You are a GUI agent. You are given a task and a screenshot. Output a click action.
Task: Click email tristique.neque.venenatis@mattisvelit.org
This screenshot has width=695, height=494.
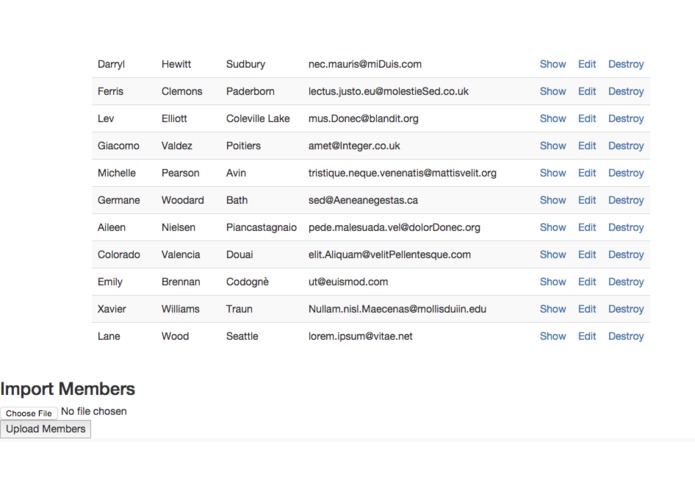(402, 173)
